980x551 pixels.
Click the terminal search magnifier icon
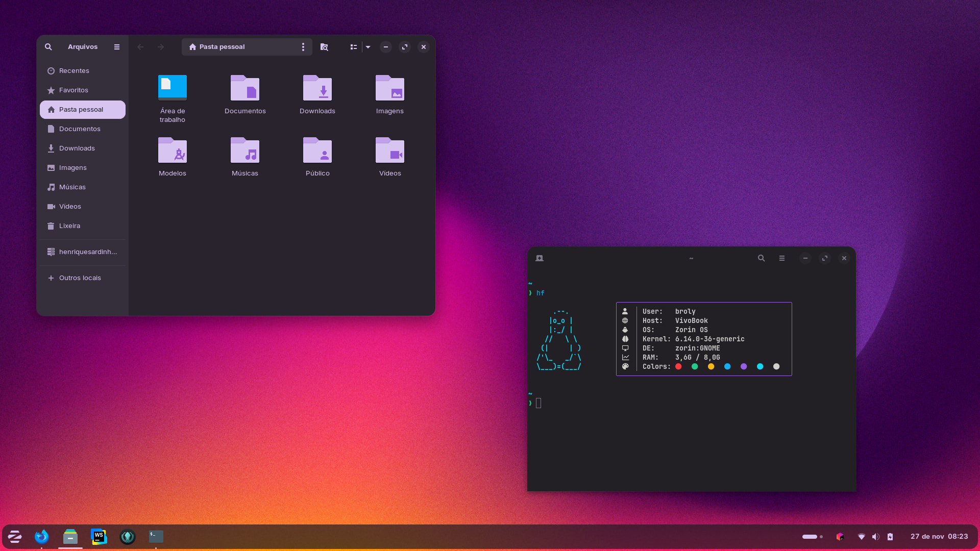[761, 258]
